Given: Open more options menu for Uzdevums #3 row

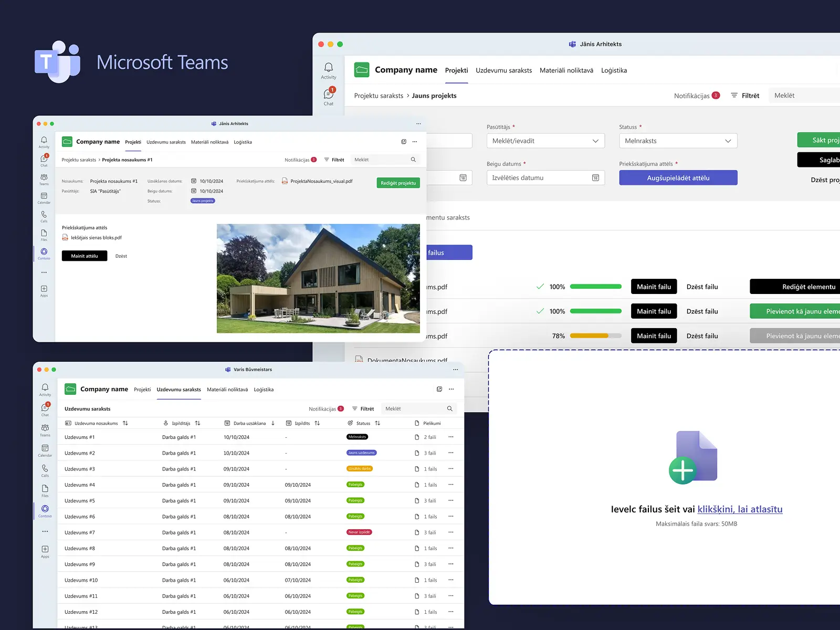Looking at the screenshot, I should point(451,469).
